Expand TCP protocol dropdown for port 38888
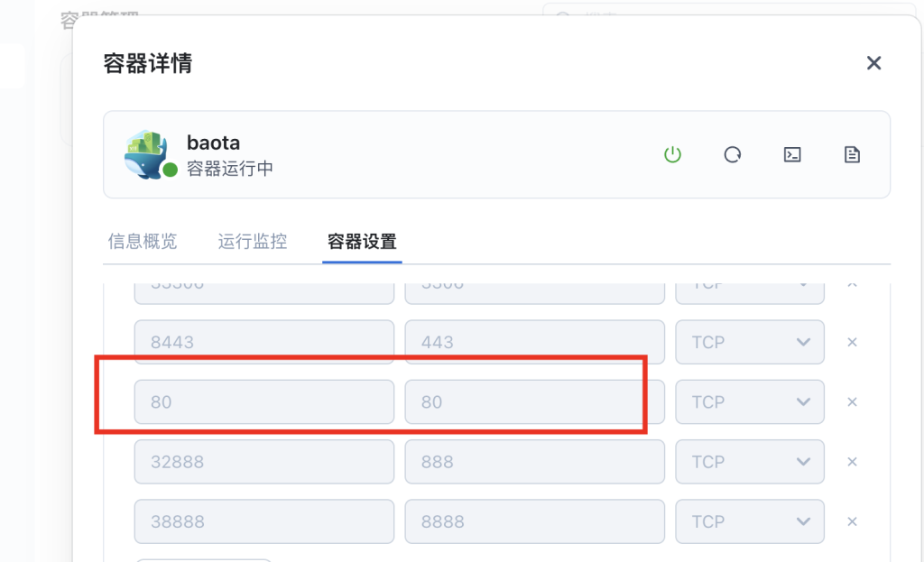 pyautogui.click(x=750, y=521)
